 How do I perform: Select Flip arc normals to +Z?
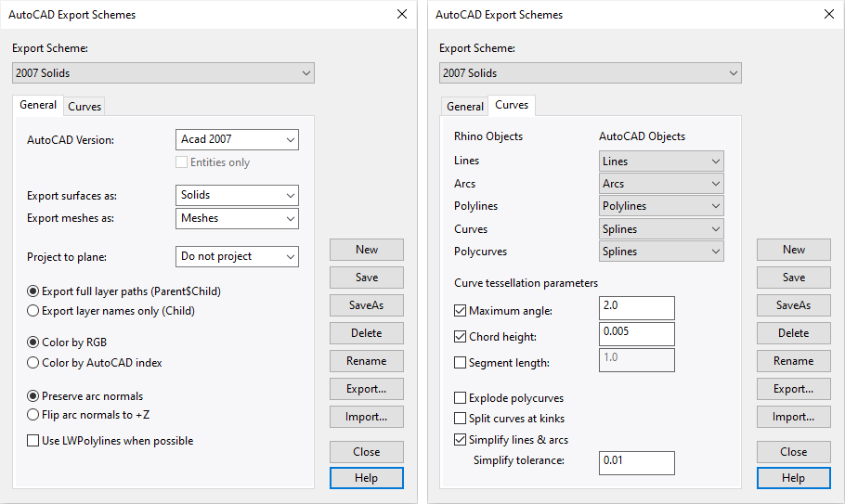tap(32, 415)
